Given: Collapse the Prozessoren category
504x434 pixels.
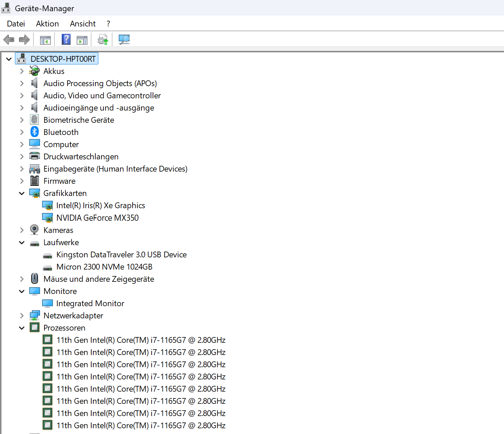Looking at the screenshot, I should tap(22, 328).
